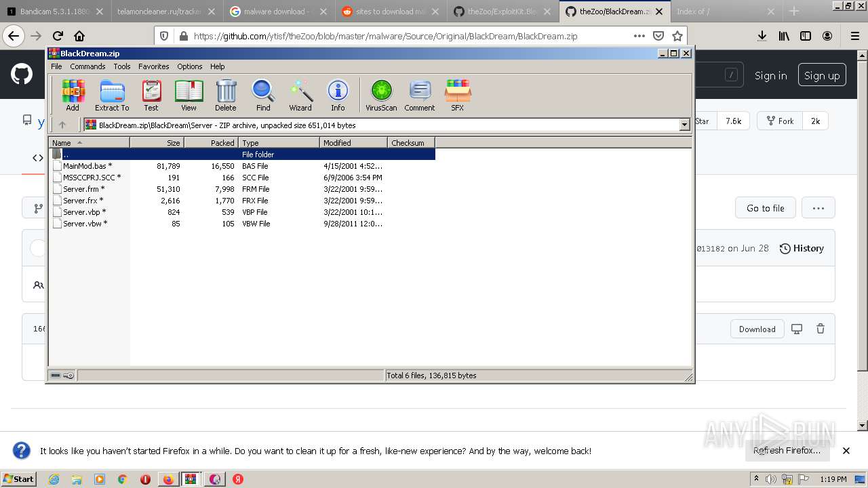868x488 pixels.
Task: Click the Sign in link
Action: click(770, 75)
